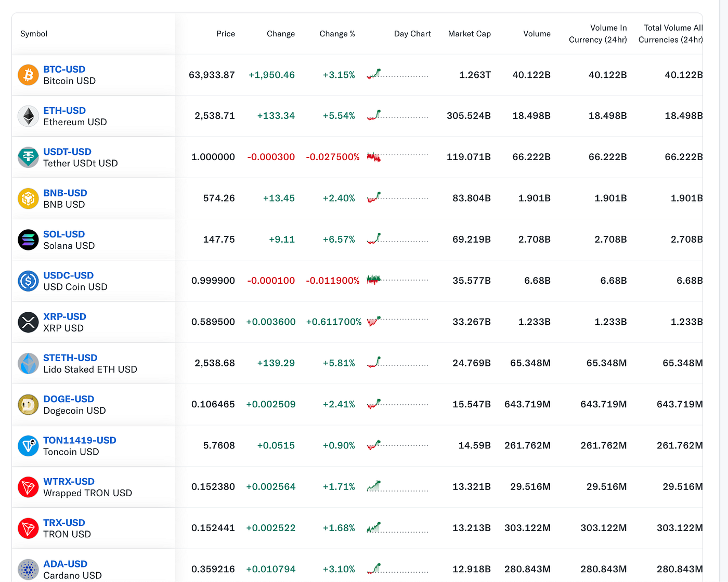Image resolution: width=728 pixels, height=582 pixels.
Task: Click Cardano price 0.359216
Action: pos(213,570)
